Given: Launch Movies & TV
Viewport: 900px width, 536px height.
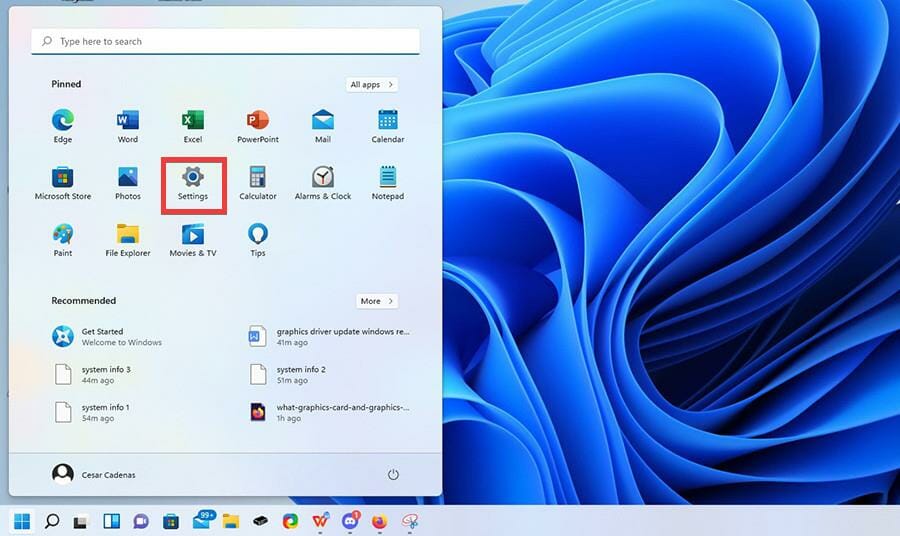Looking at the screenshot, I should (x=193, y=240).
